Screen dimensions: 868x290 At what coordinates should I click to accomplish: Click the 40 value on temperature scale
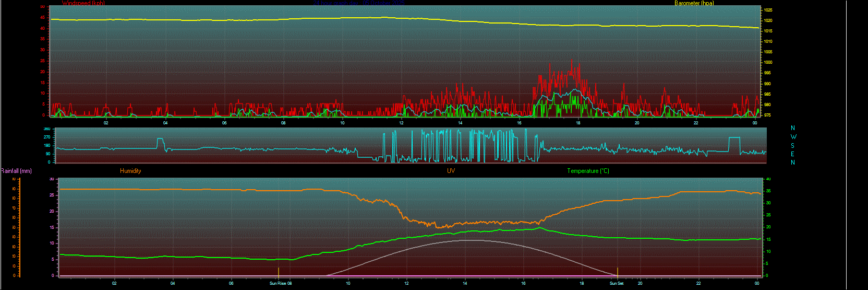(768, 179)
